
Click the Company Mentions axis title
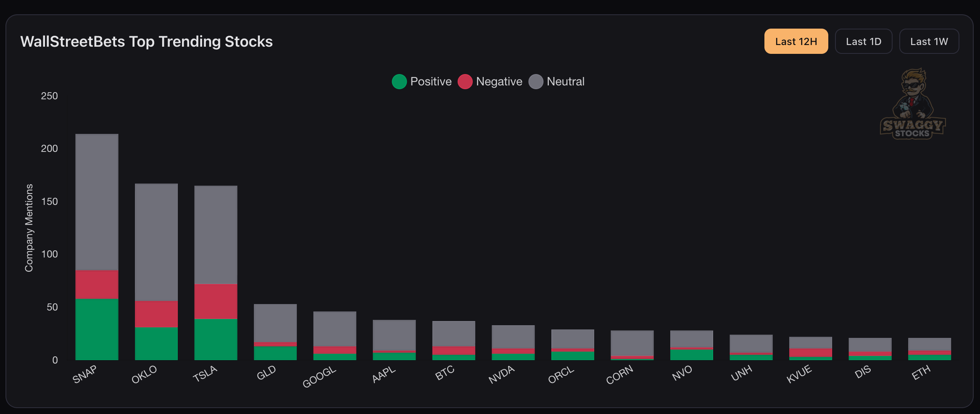tap(29, 228)
